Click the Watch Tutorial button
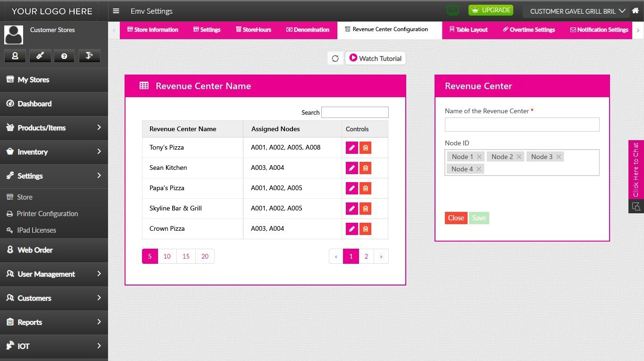Image resolution: width=644 pixels, height=361 pixels. [376, 59]
